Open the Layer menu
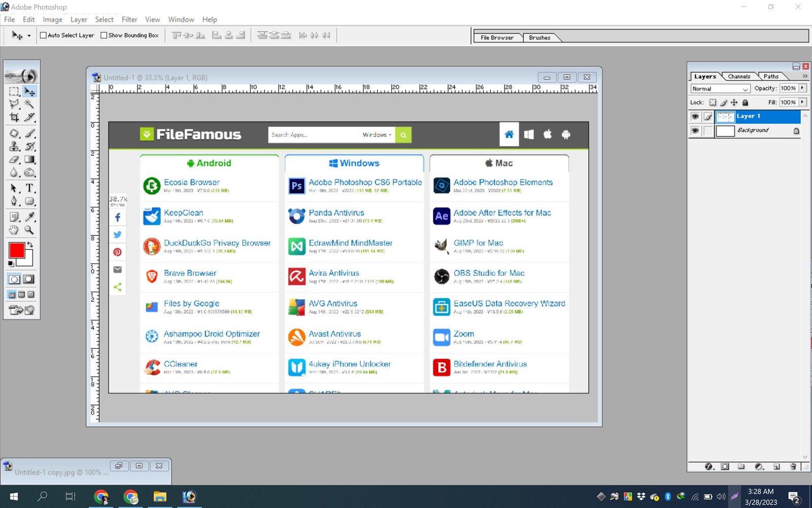 click(79, 19)
